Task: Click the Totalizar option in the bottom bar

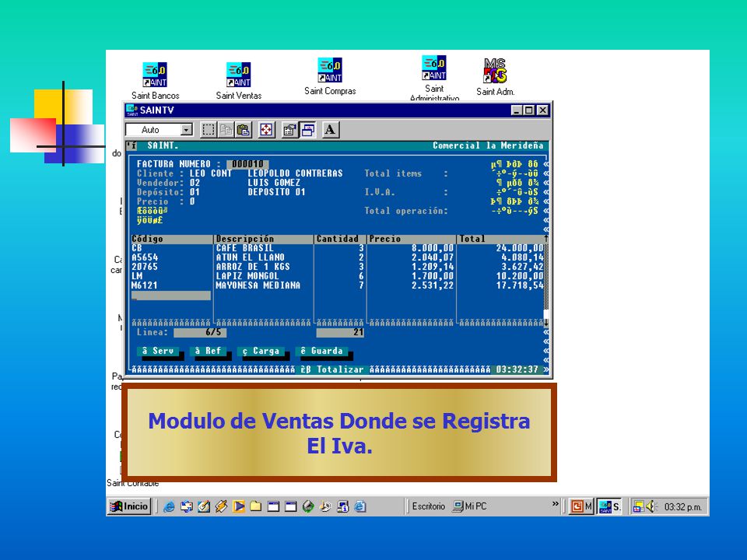Action: [x=331, y=369]
